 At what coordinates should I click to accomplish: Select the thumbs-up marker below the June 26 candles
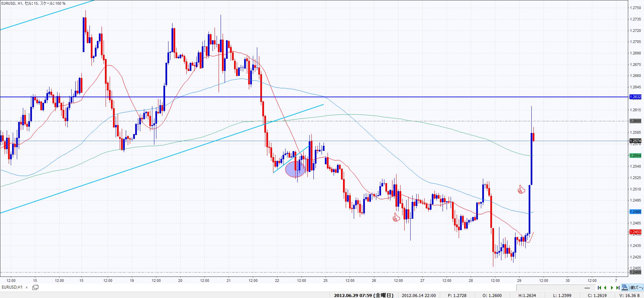click(395, 218)
